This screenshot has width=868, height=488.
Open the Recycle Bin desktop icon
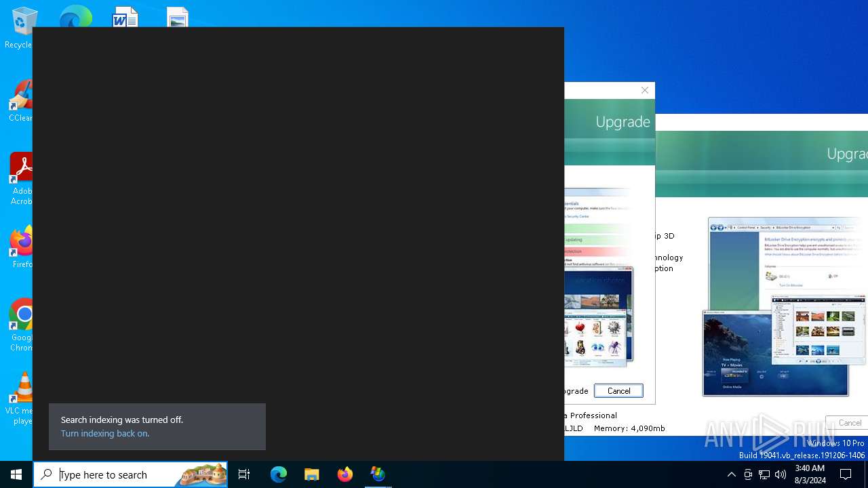tap(20, 27)
